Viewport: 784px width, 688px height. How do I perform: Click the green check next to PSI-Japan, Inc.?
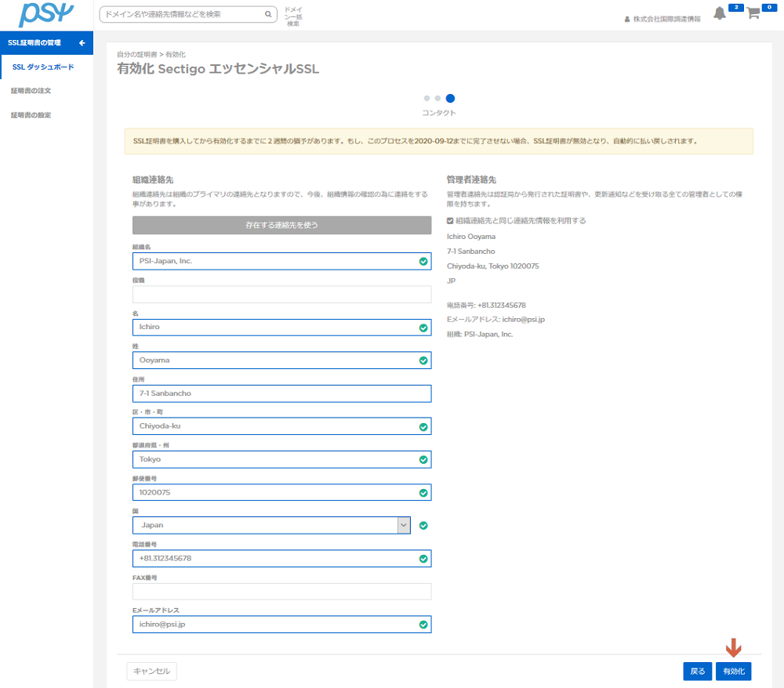pos(423,261)
